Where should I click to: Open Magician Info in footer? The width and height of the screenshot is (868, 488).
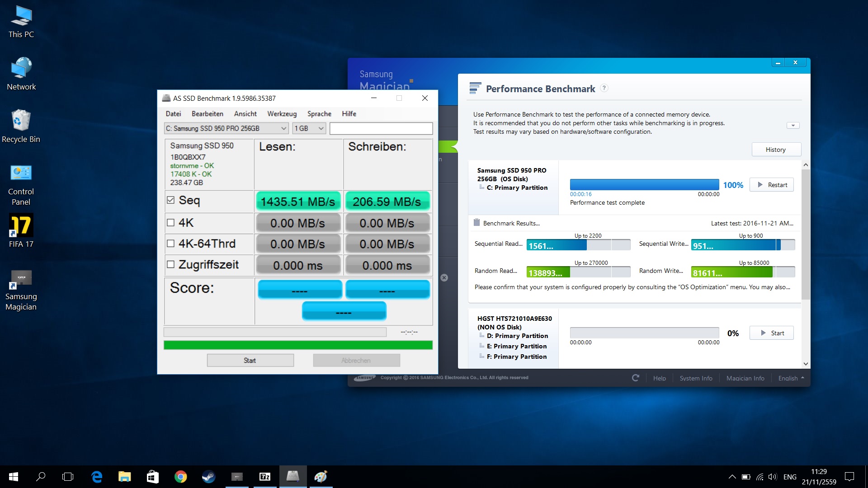[x=745, y=378]
